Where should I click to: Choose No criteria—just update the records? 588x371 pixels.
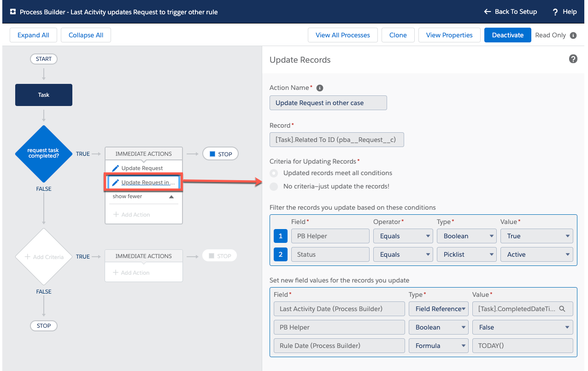click(273, 186)
